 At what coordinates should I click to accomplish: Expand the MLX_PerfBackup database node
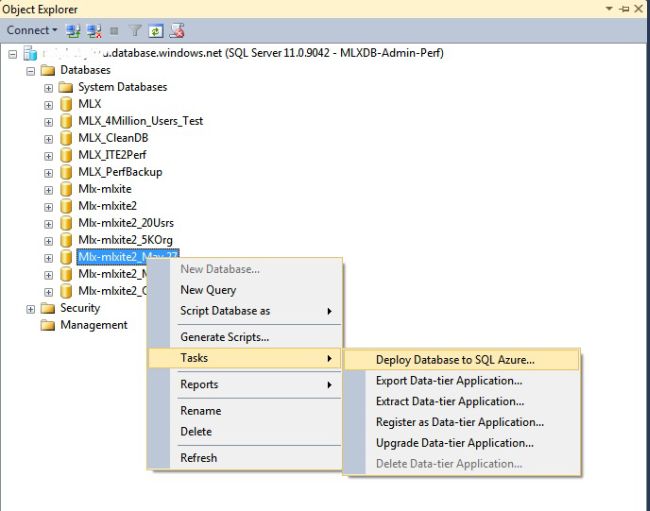[49, 173]
